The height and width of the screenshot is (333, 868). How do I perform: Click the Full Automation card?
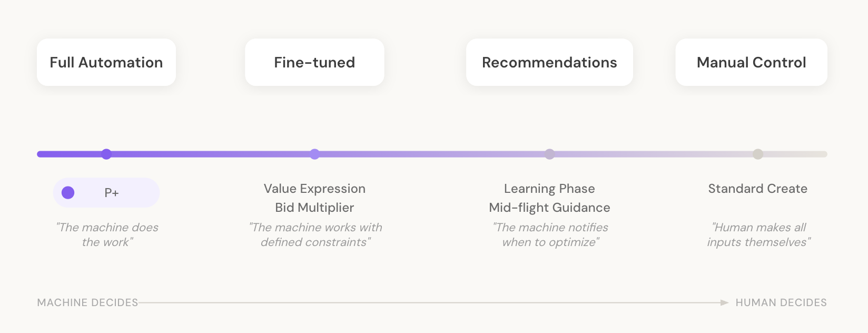pyautogui.click(x=106, y=62)
